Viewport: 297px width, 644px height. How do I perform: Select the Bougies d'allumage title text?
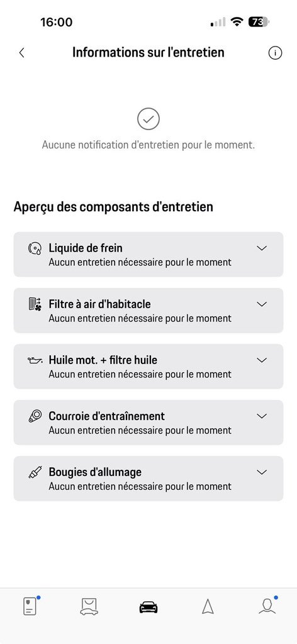pyautogui.click(x=95, y=472)
